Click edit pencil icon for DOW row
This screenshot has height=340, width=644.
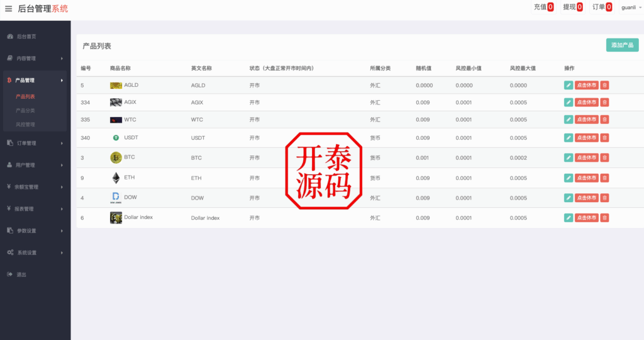pyautogui.click(x=569, y=198)
